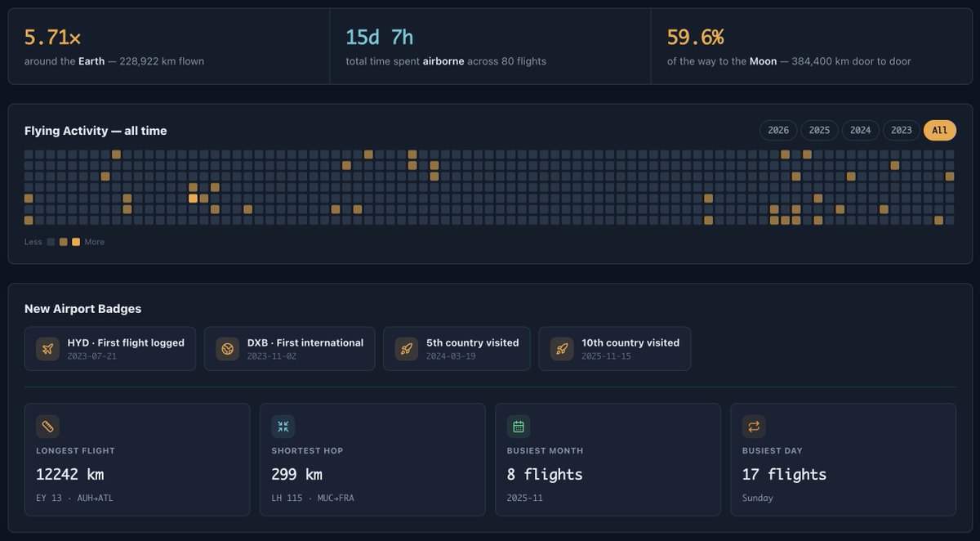Click the 12242 km longest flight value

(x=70, y=475)
